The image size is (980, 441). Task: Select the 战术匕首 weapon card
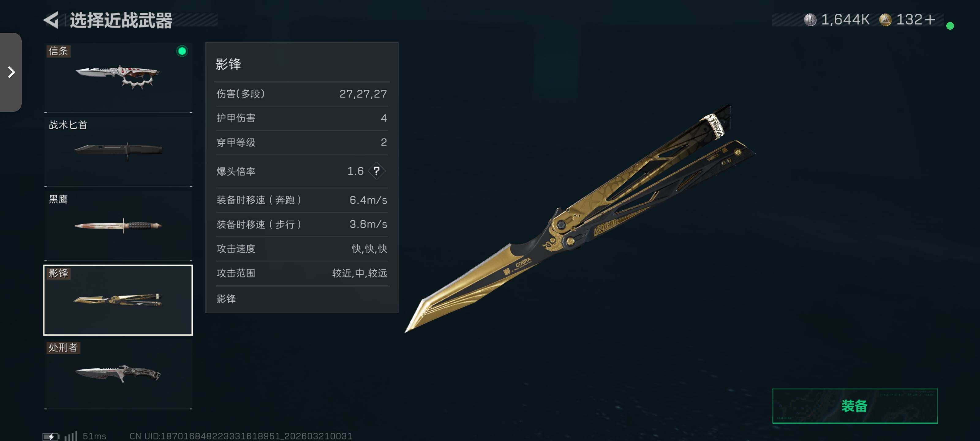[x=118, y=151]
